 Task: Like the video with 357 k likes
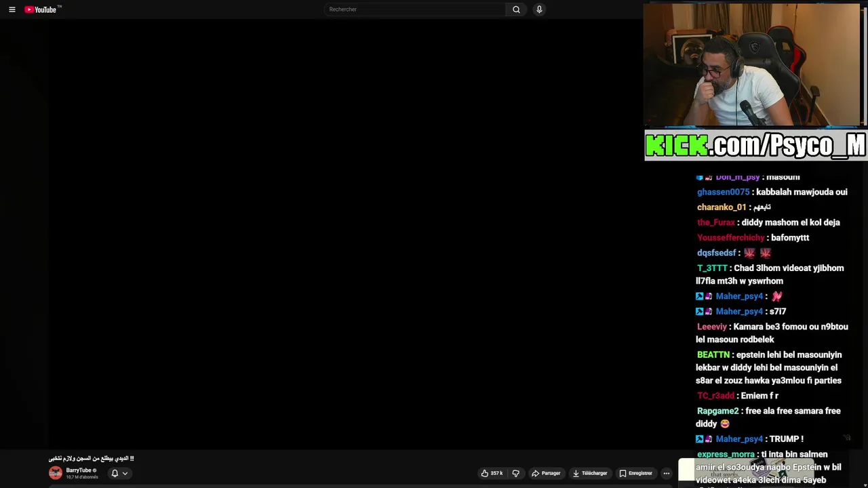tap(492, 473)
